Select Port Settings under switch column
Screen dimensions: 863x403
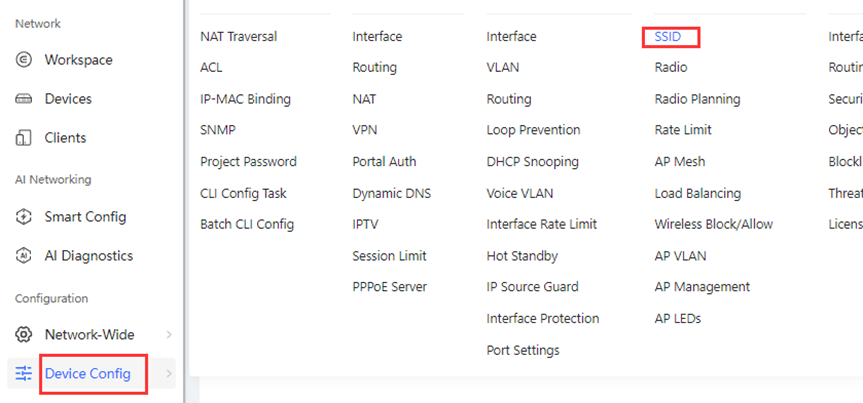523,350
